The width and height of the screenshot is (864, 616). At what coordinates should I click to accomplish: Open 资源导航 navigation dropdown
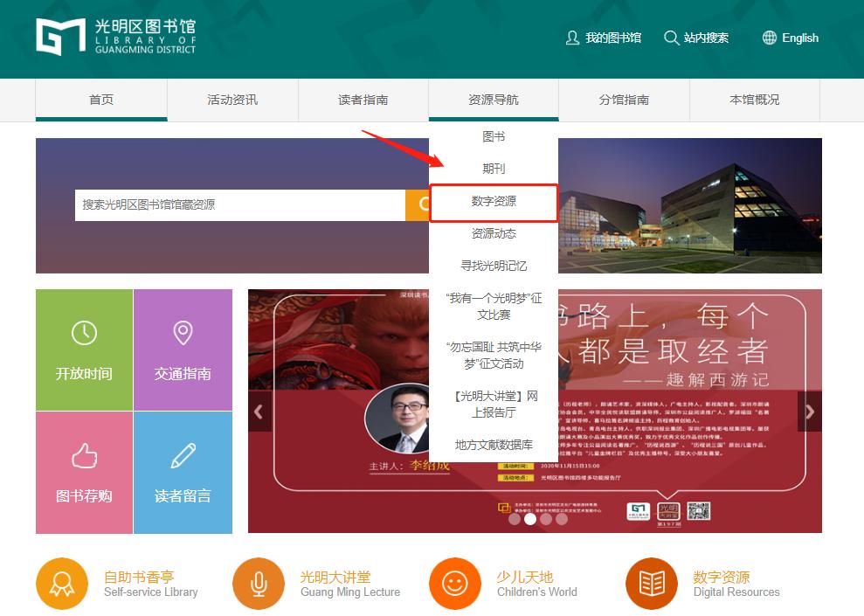(494, 100)
